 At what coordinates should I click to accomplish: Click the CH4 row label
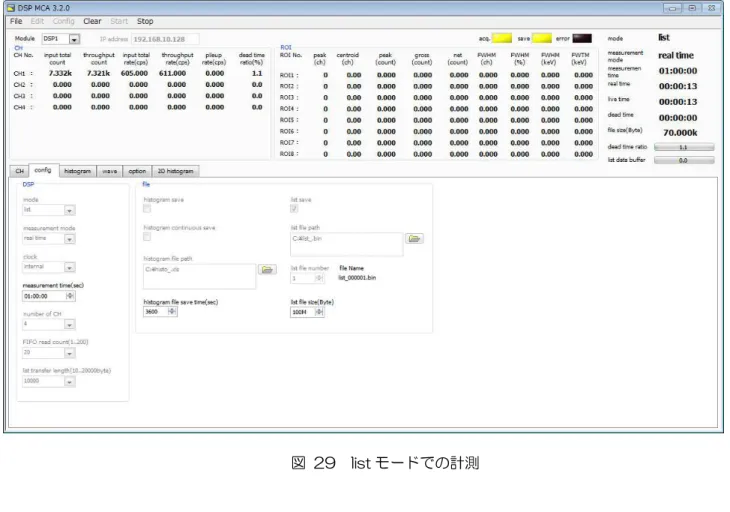click(x=23, y=108)
